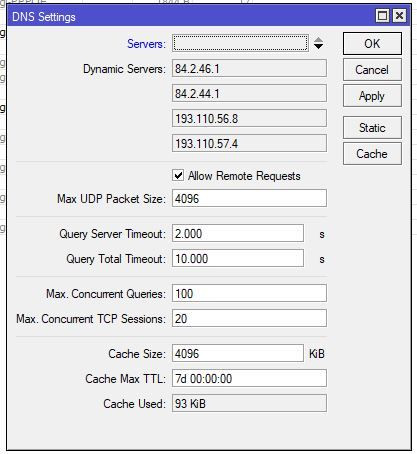Click the Dynamic Servers label

point(124,69)
